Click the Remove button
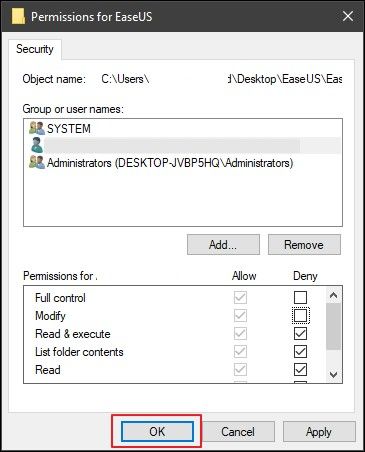This screenshot has width=365, height=452. pos(304,245)
